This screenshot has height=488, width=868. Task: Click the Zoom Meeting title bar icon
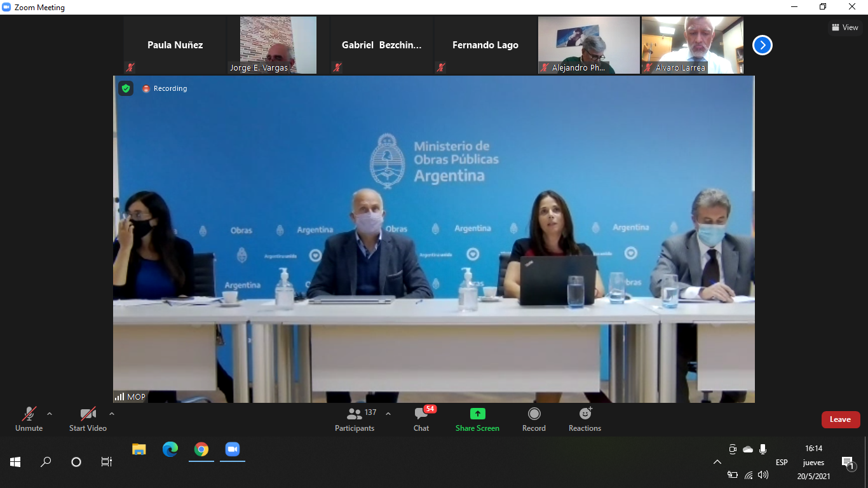[7, 7]
